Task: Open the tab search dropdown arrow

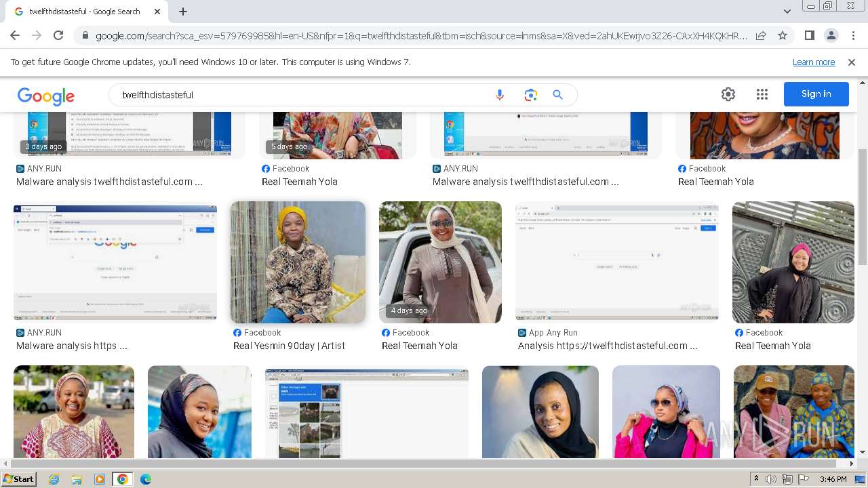Action: (787, 12)
